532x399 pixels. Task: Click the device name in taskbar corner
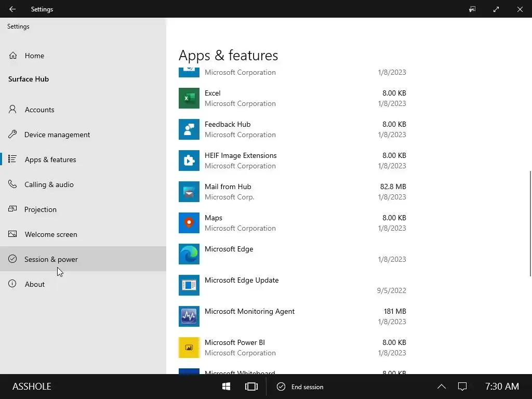tap(32, 387)
